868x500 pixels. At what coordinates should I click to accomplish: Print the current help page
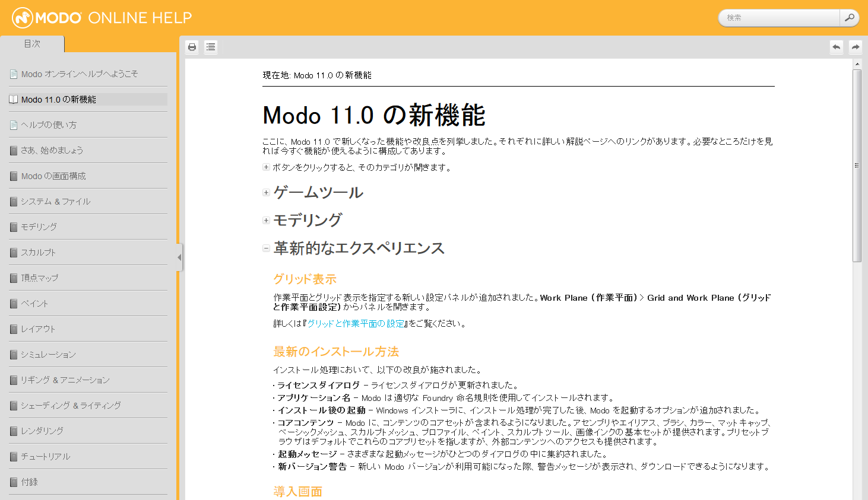coord(192,47)
